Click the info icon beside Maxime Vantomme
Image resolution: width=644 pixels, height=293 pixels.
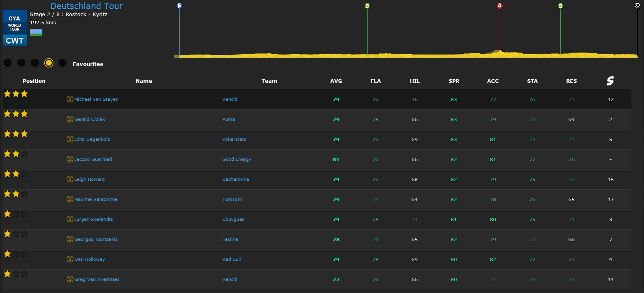pos(70,199)
